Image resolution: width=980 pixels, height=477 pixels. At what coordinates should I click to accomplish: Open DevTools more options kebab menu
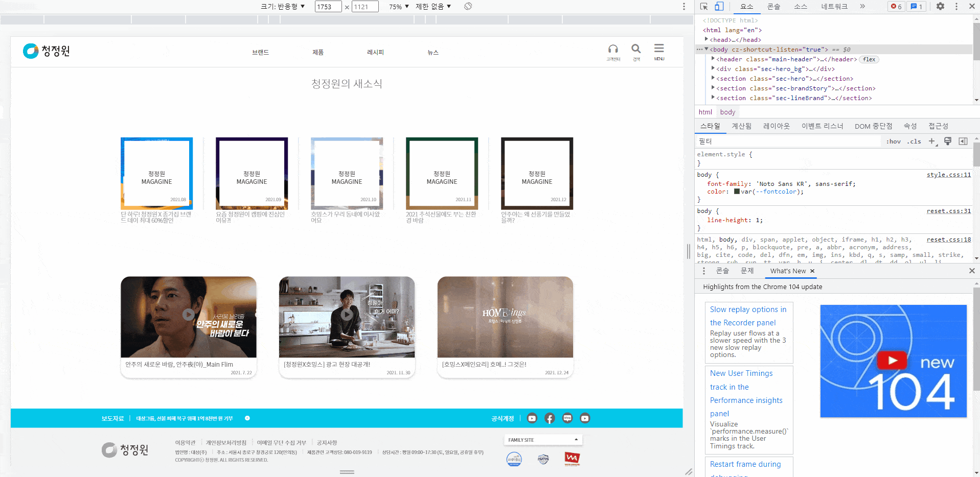956,6
